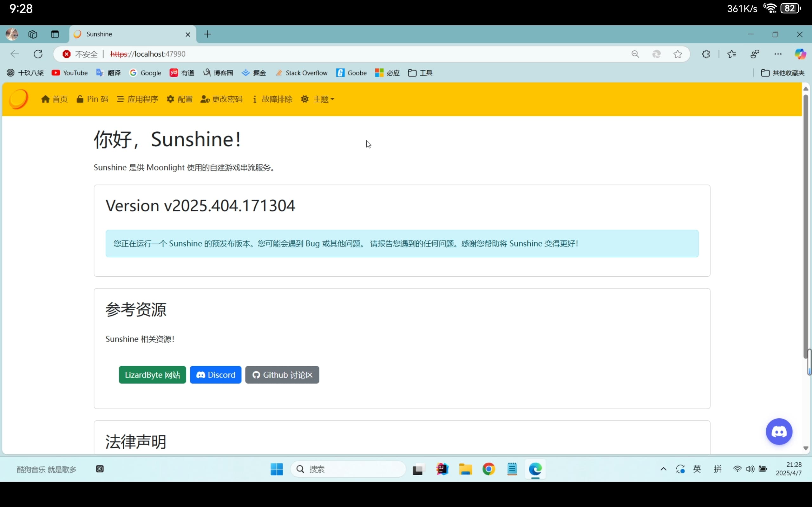Toggle the 拼 IME mode indicator

click(x=717, y=469)
